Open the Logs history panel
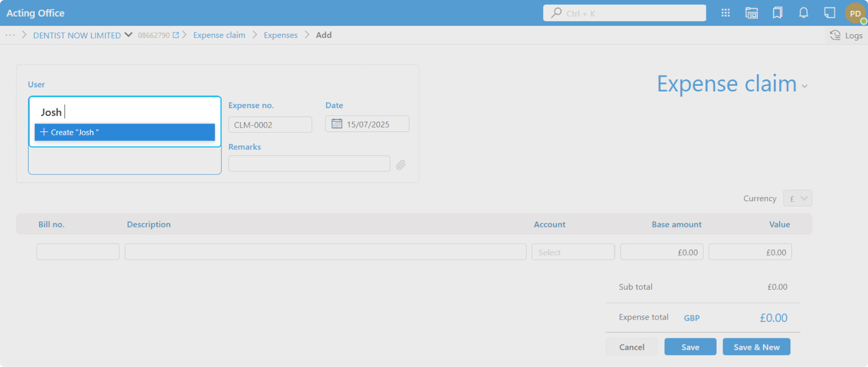 846,35
